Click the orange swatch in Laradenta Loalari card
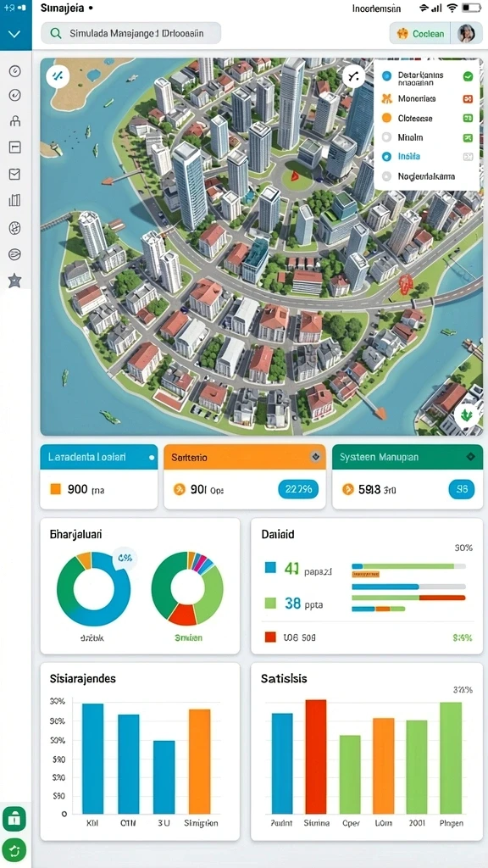This screenshot has width=488, height=868. pyautogui.click(x=55, y=489)
